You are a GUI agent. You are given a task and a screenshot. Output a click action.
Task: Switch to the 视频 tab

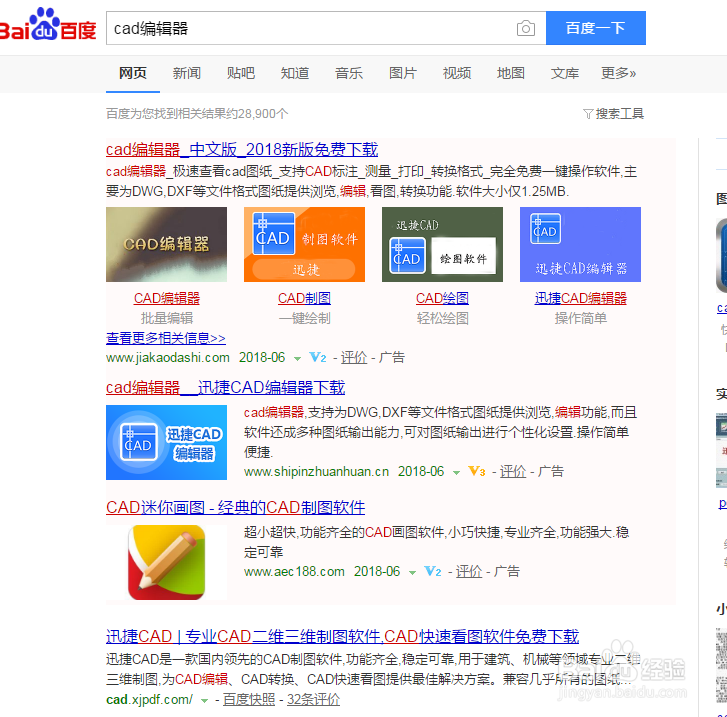pyautogui.click(x=457, y=73)
